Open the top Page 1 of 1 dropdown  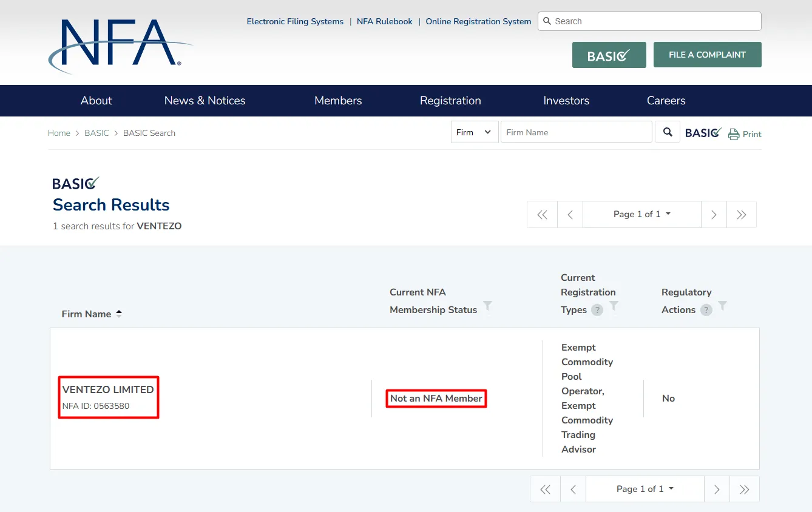[642, 214]
